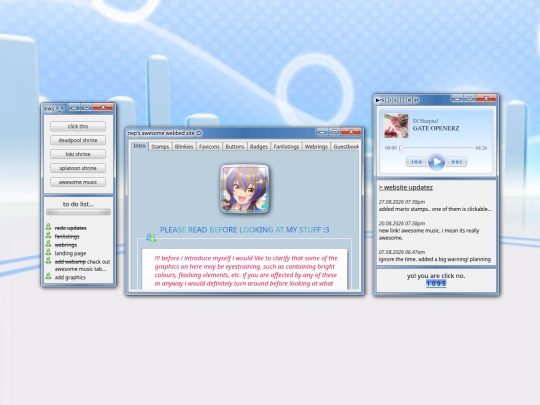The height and width of the screenshot is (405, 540).
Task: Click the music player title bar icons
Action: point(397,100)
